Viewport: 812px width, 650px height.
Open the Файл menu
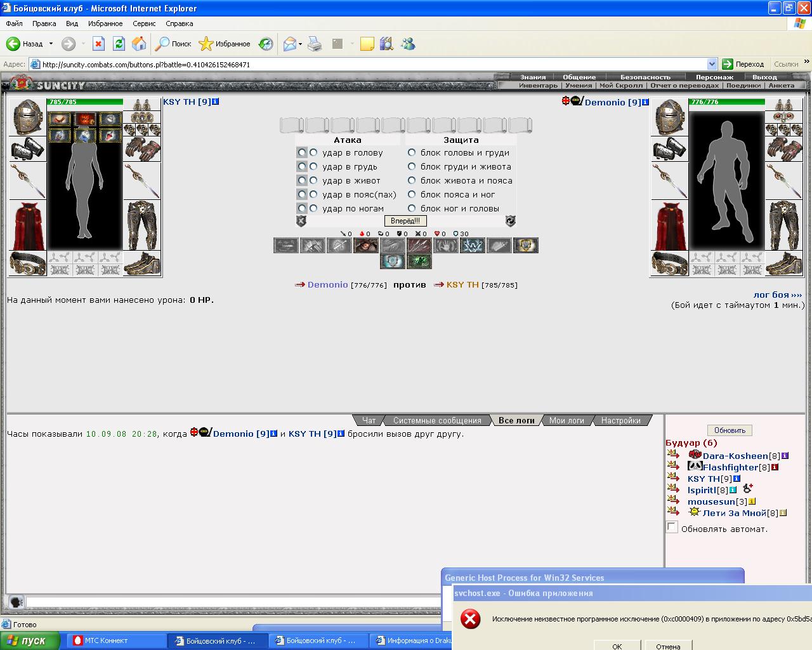[x=14, y=23]
